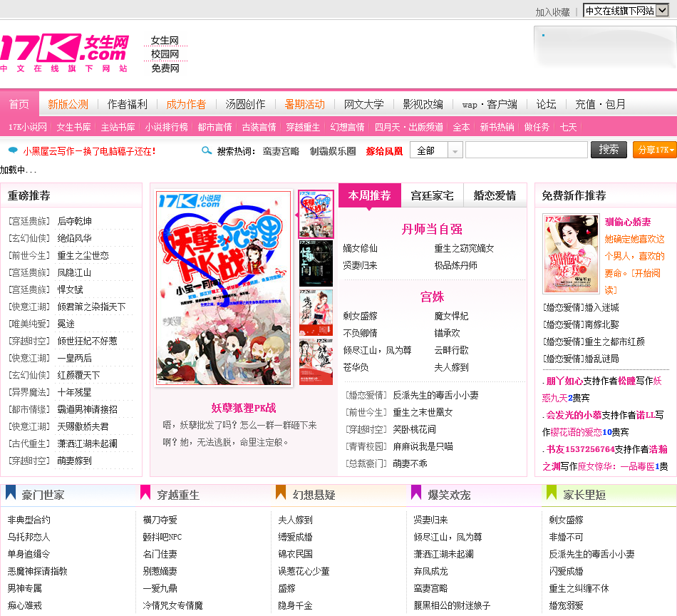This screenshot has width=677, height=616.
Task: Select the dark second cover thumbnail
Action: (x=316, y=263)
